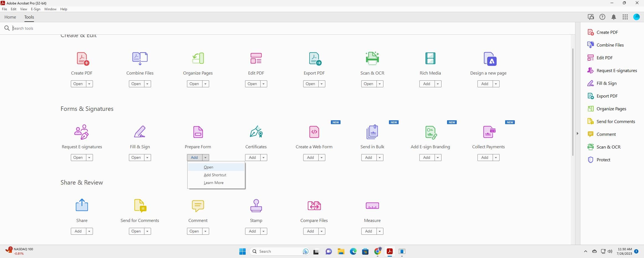Click the Microsoft Edge taskbar icon
644x258 pixels.
[x=353, y=251]
